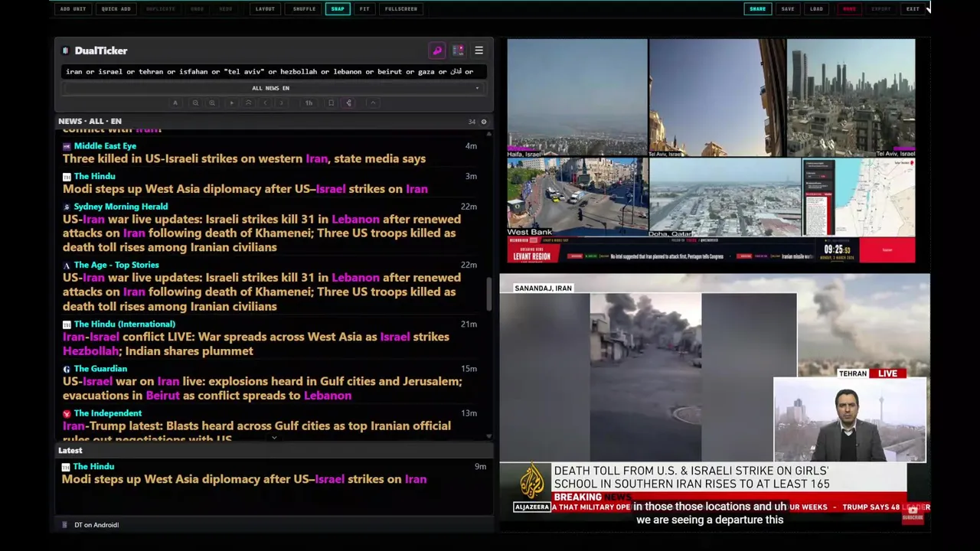Click the UNDO button
Image resolution: width=980 pixels, height=551 pixels.
click(198, 9)
